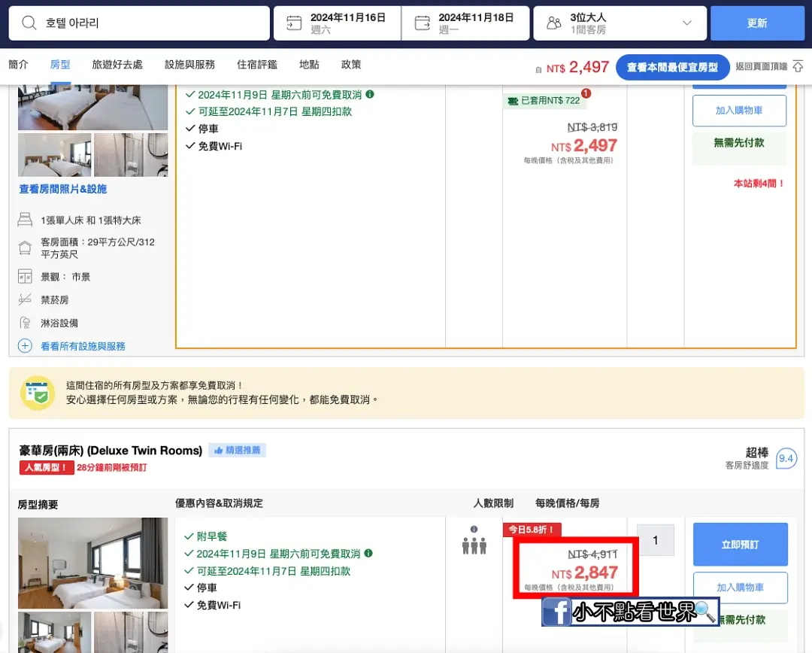Open the room quantity 1 dropdown

point(655,540)
